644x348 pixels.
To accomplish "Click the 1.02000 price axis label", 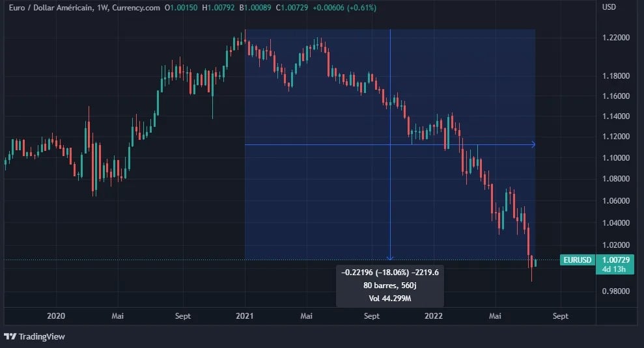I will (x=615, y=245).
